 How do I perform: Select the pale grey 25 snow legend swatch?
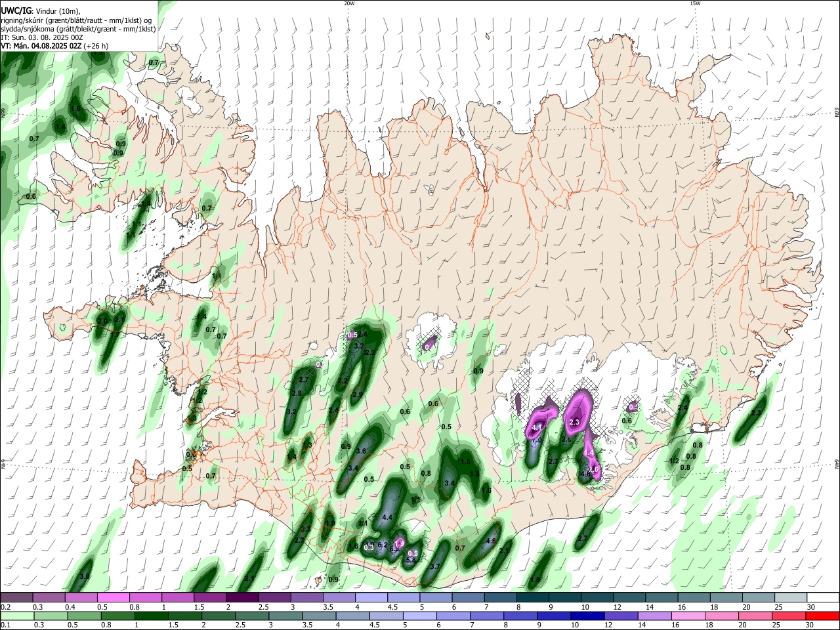click(791, 597)
